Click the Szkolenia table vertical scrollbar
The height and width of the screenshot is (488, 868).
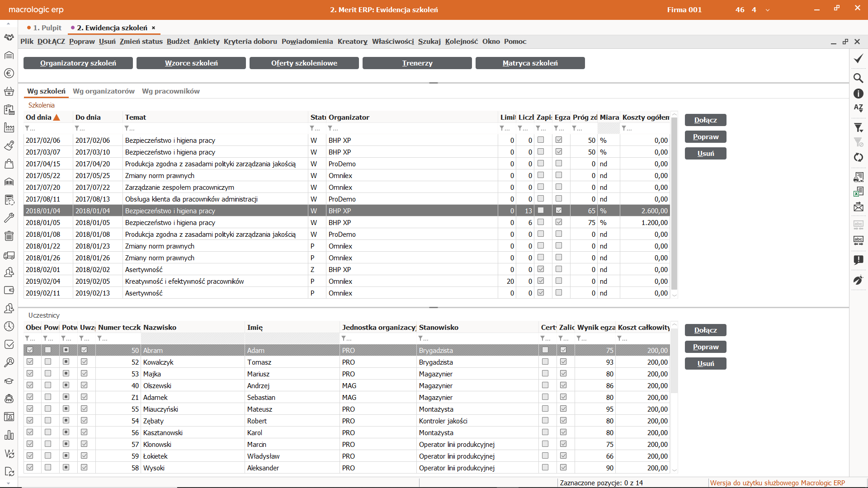(674, 203)
